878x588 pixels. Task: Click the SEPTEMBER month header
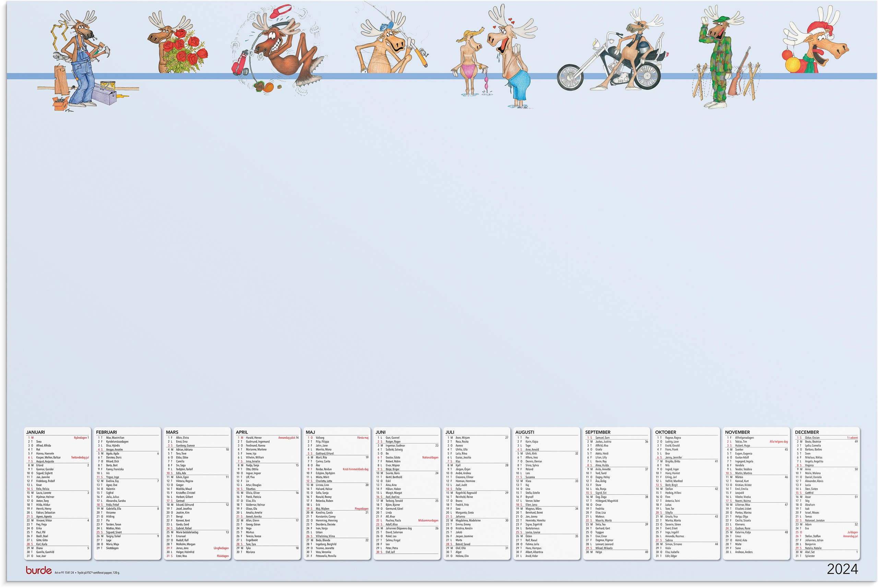click(x=597, y=432)
